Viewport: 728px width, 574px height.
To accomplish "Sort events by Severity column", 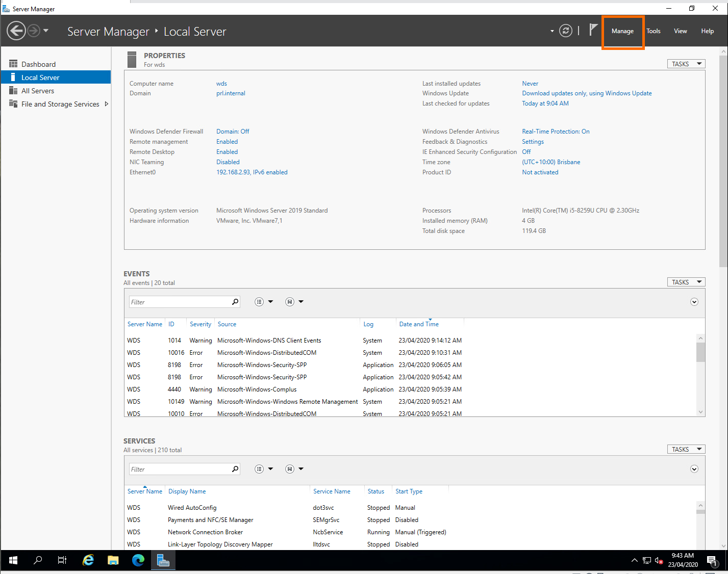I will pyautogui.click(x=200, y=324).
